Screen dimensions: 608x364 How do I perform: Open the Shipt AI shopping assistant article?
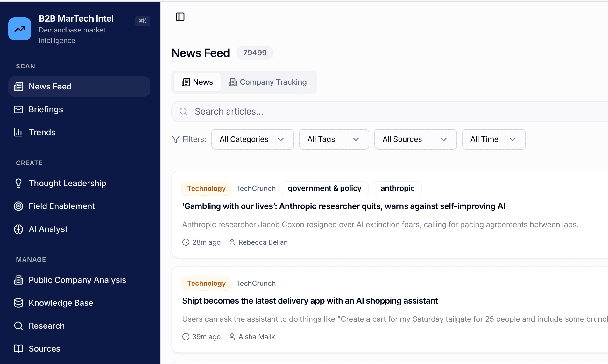click(310, 301)
